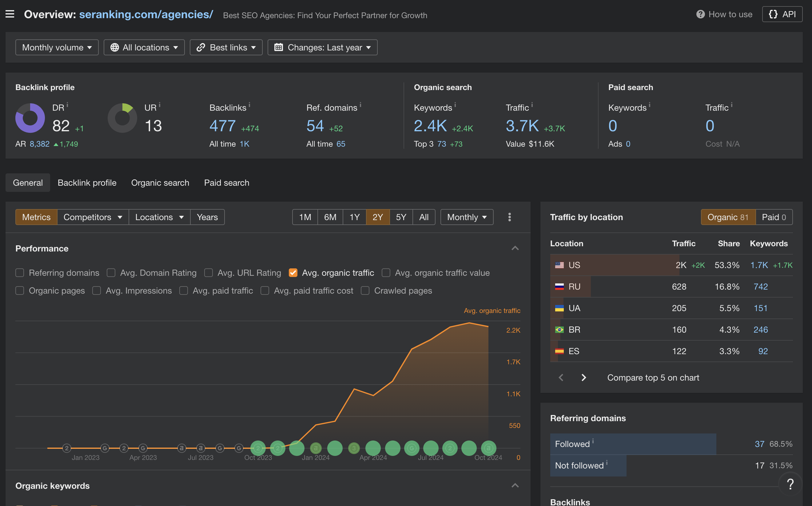The width and height of the screenshot is (812, 506).
Task: Set chart range to 5Y
Action: [401, 217]
